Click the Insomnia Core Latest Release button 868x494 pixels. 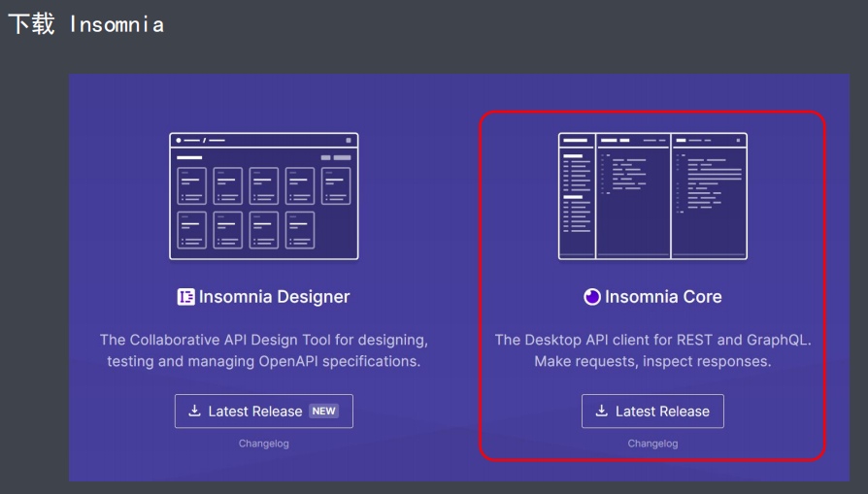652,412
